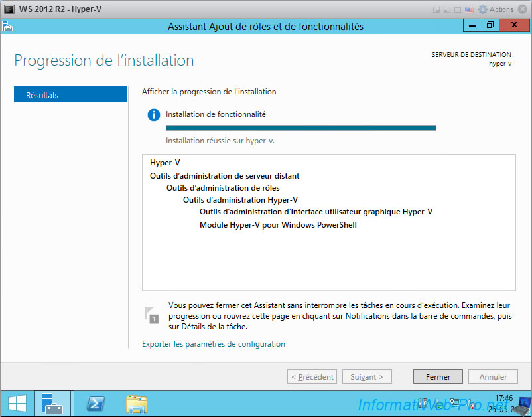Click the wizard icon in the title bar
532x417 pixels.
tap(7, 26)
